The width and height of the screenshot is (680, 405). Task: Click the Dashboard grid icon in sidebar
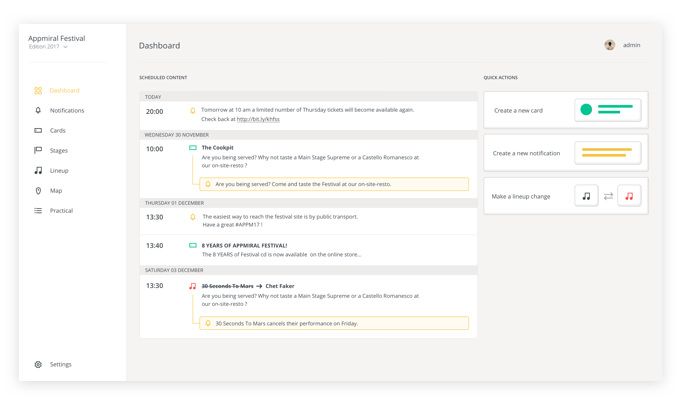click(x=38, y=91)
